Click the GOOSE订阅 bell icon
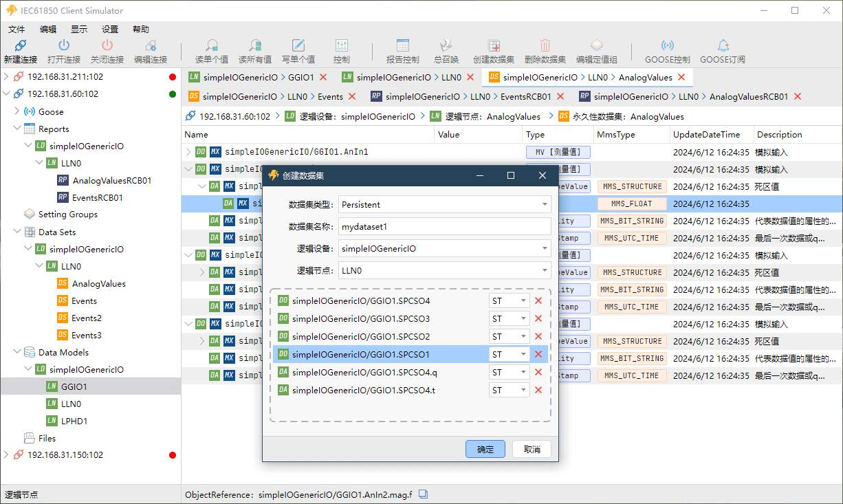 tap(723, 46)
